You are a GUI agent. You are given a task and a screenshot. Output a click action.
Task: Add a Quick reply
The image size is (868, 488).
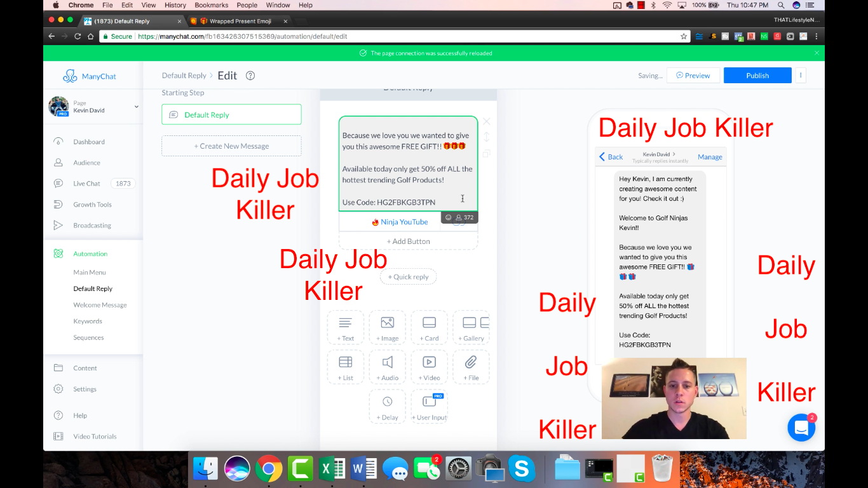point(408,277)
